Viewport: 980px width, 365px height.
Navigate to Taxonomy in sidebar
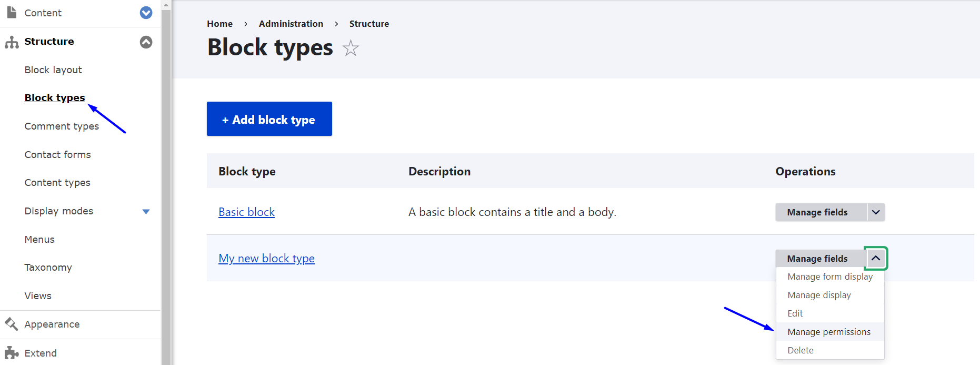pos(48,268)
